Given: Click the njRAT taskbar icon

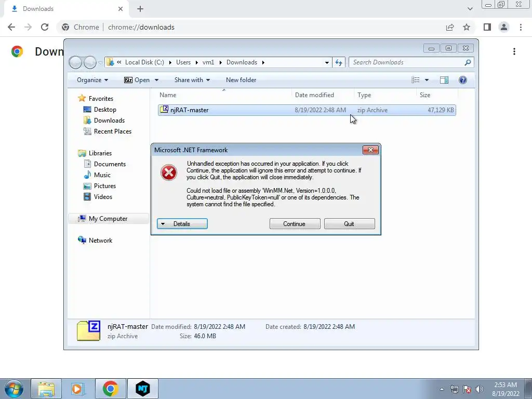Looking at the screenshot, I should 143,389.
